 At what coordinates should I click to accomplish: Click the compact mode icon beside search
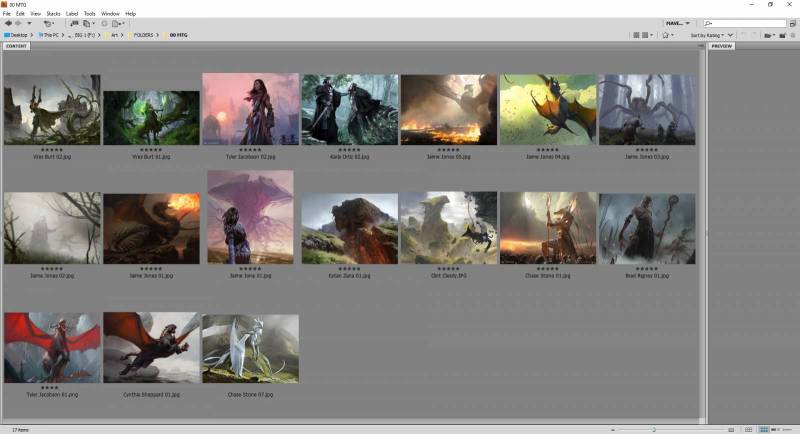(x=791, y=23)
